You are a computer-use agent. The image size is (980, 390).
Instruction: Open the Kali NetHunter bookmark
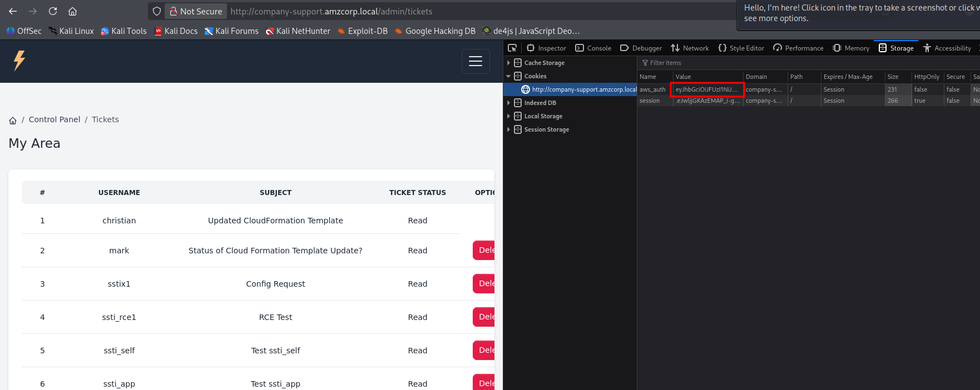tap(298, 31)
